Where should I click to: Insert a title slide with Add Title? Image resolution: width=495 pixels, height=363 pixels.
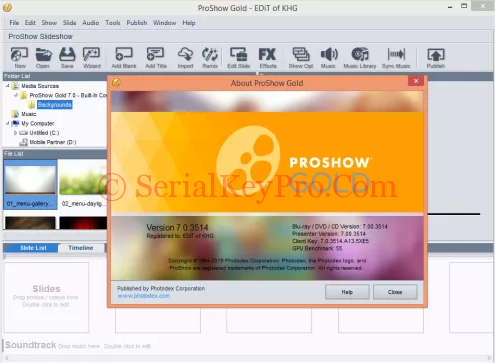[156, 58]
